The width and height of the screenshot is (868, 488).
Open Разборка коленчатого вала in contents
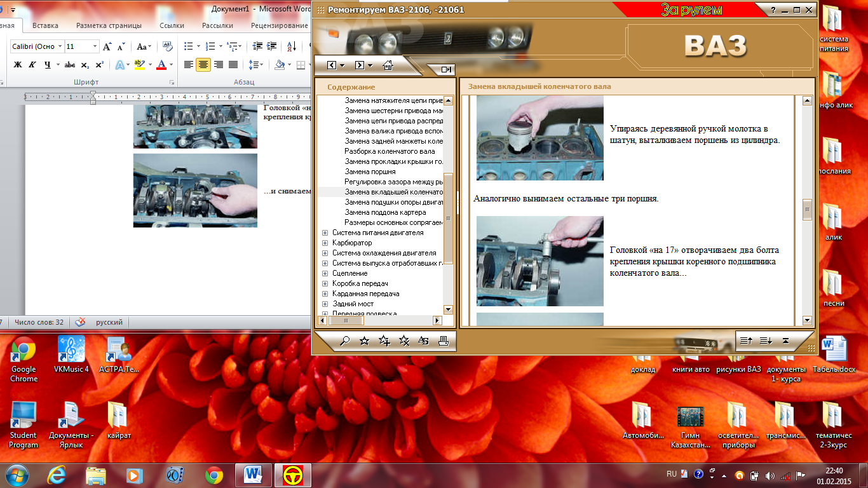tap(390, 151)
